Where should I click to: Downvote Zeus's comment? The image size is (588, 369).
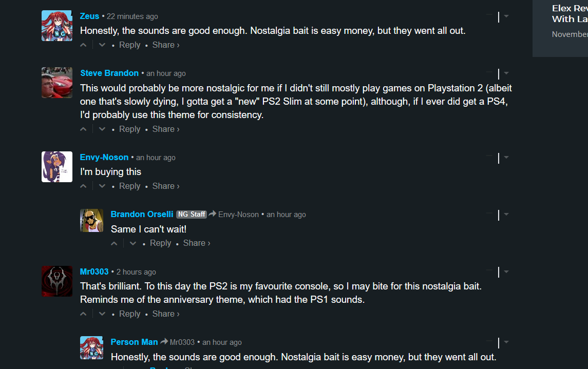[x=102, y=45]
